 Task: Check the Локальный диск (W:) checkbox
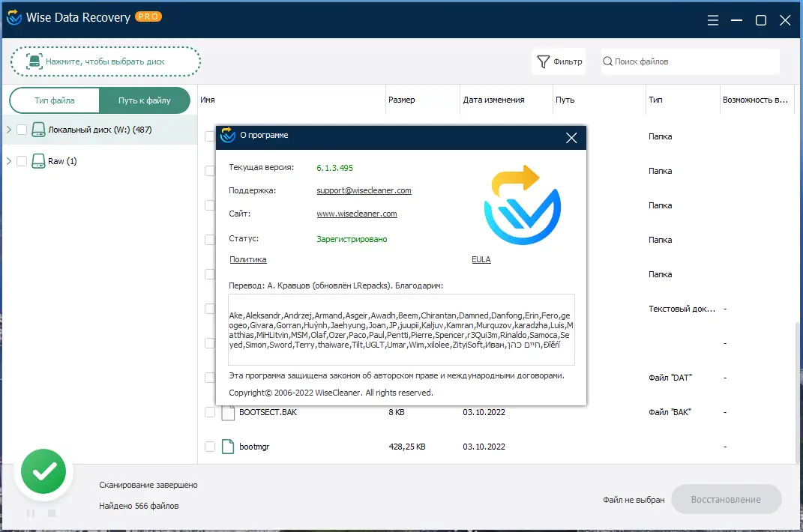(x=22, y=129)
